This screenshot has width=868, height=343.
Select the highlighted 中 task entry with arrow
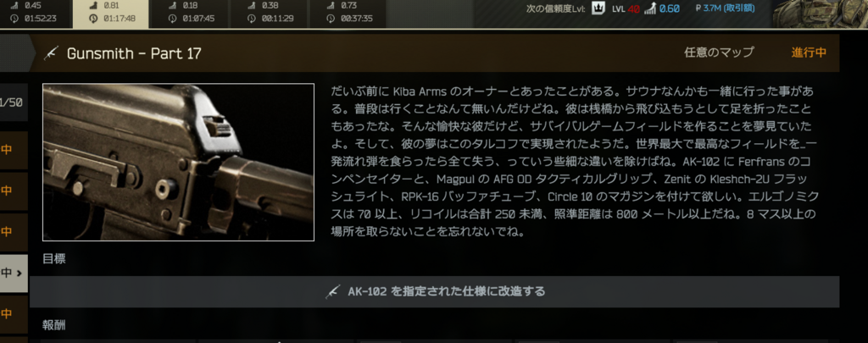click(x=14, y=274)
